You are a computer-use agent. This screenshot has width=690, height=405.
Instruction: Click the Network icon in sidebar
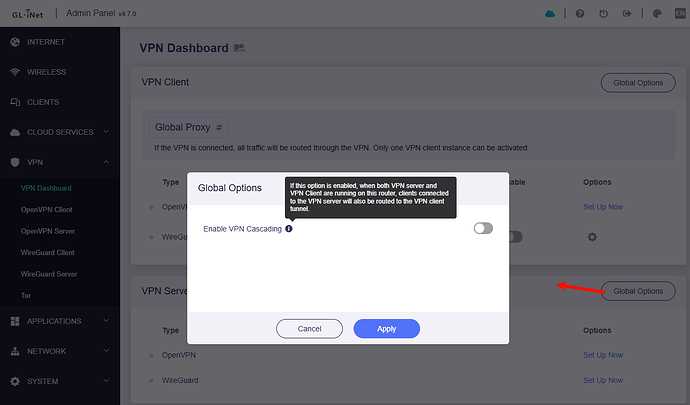[x=15, y=351]
